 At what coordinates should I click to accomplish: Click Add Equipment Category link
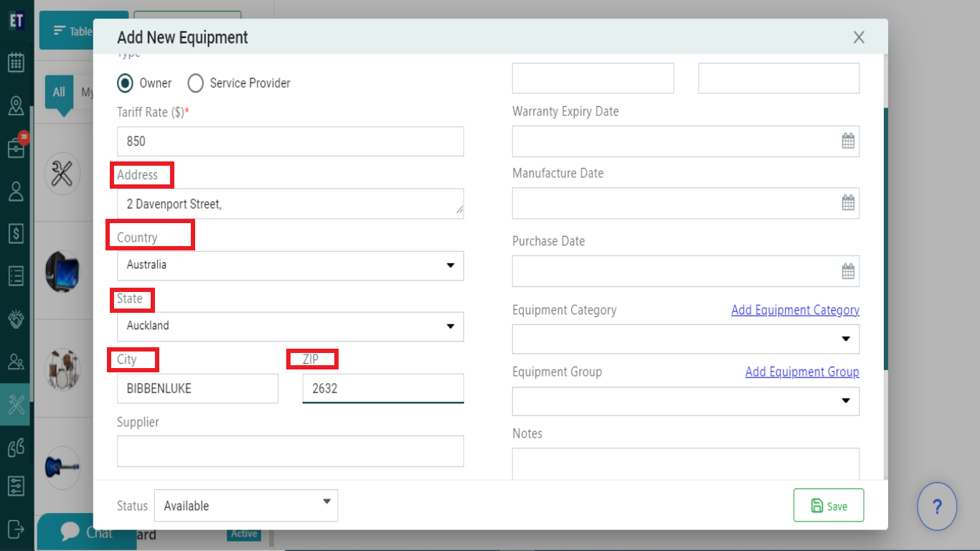point(795,310)
